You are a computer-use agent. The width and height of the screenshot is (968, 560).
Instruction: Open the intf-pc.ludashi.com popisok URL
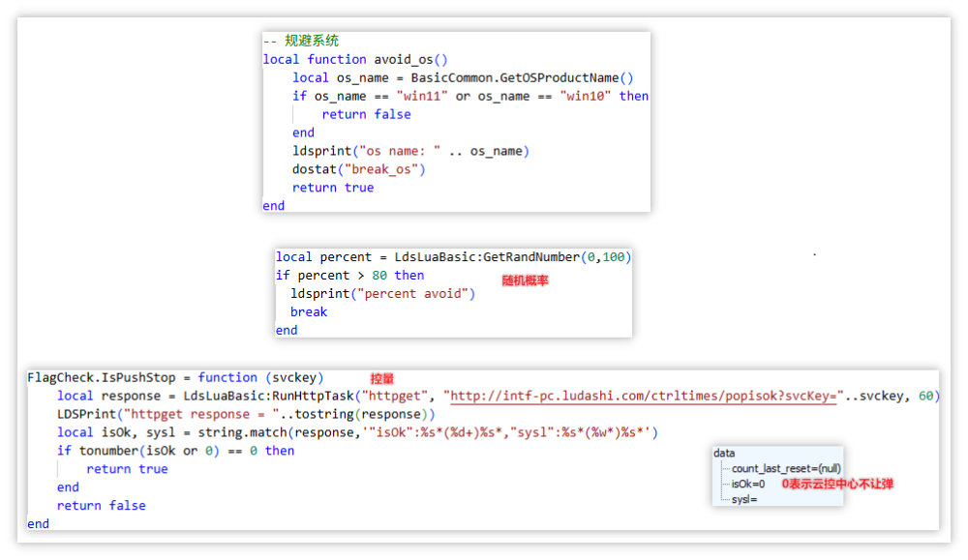pos(646,396)
